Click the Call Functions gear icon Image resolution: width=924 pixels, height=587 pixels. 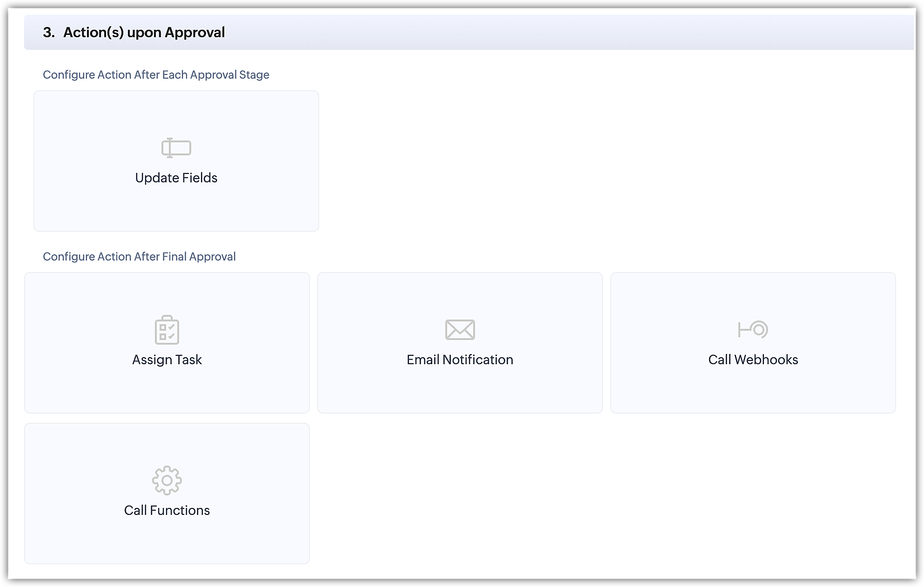pyautogui.click(x=167, y=480)
